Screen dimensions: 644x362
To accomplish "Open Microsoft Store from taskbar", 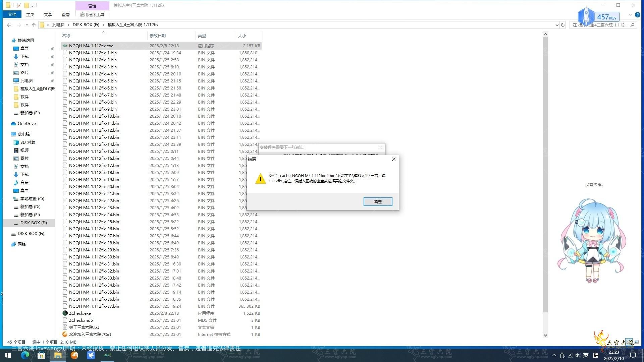I will [x=41, y=355].
